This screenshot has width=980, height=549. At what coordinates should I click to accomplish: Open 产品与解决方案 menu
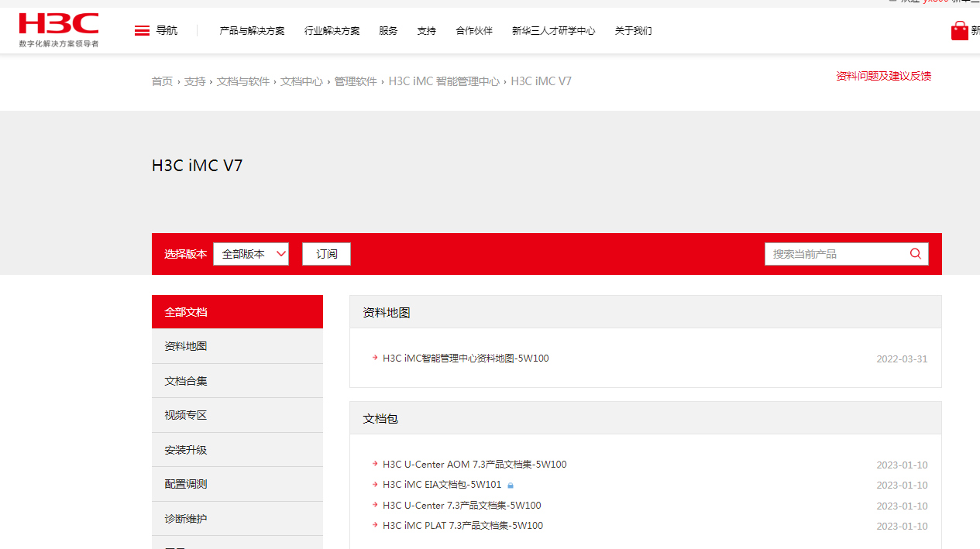(x=252, y=31)
